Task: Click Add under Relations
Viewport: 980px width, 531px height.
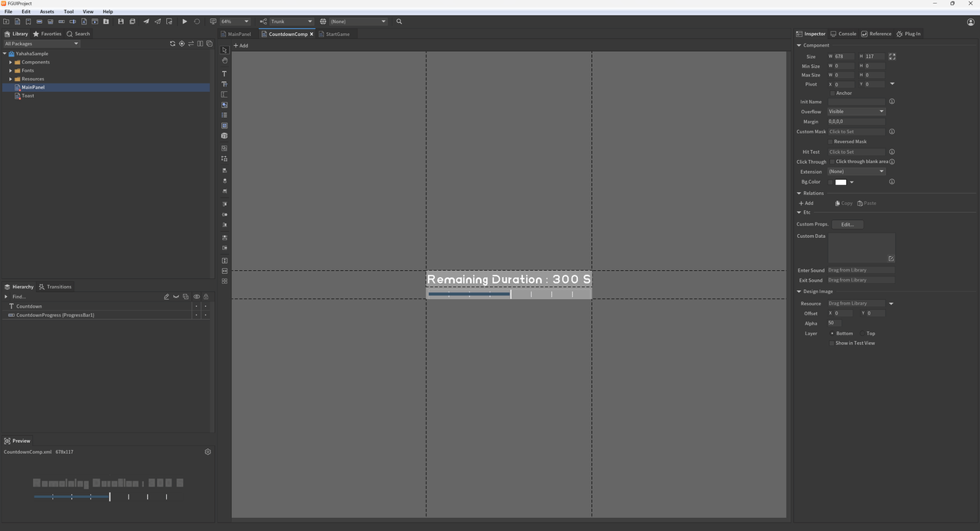Action: click(806, 204)
